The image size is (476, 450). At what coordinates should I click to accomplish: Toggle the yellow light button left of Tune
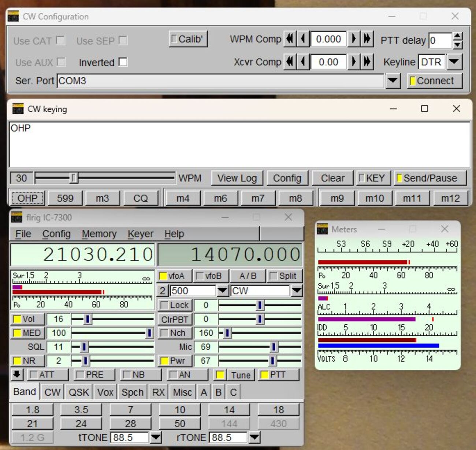(x=220, y=375)
